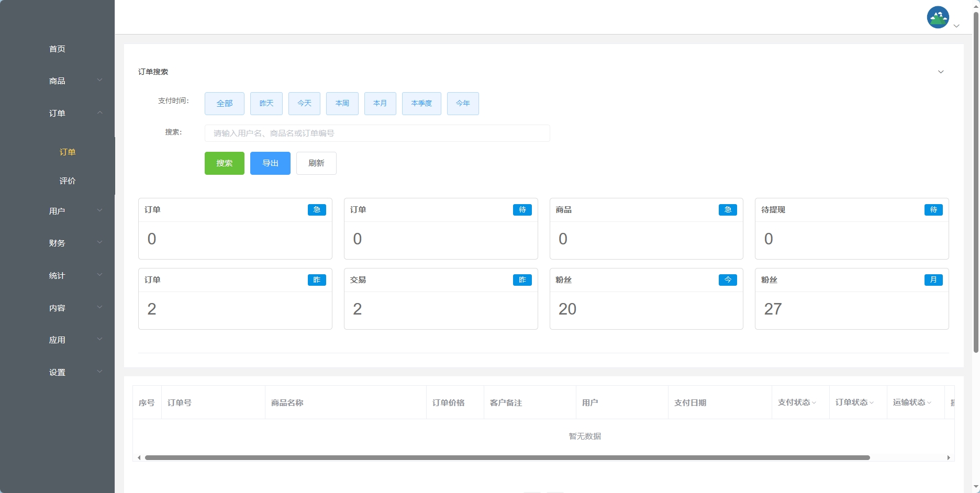
Task: Open the 运输状态 column filter dropdown
Action: (x=929, y=402)
